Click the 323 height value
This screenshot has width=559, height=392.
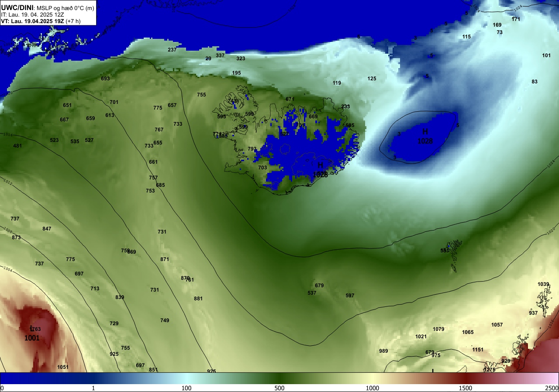[x=241, y=58]
